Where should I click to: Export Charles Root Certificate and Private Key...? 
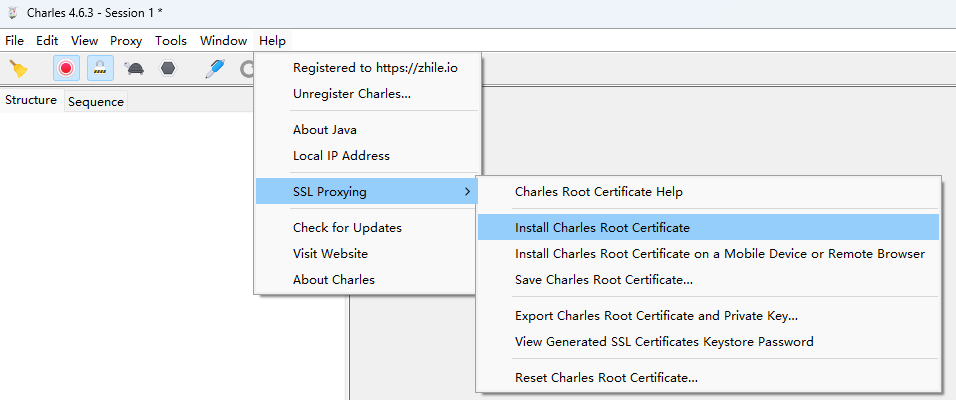[708, 316]
